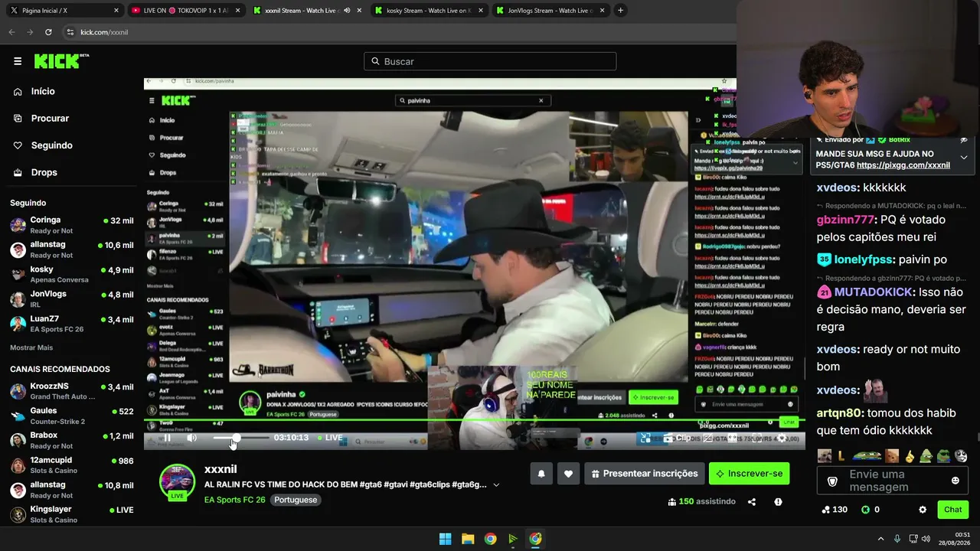980x551 pixels.
Task: Switch to the kosky Stream tab
Action: point(429,11)
